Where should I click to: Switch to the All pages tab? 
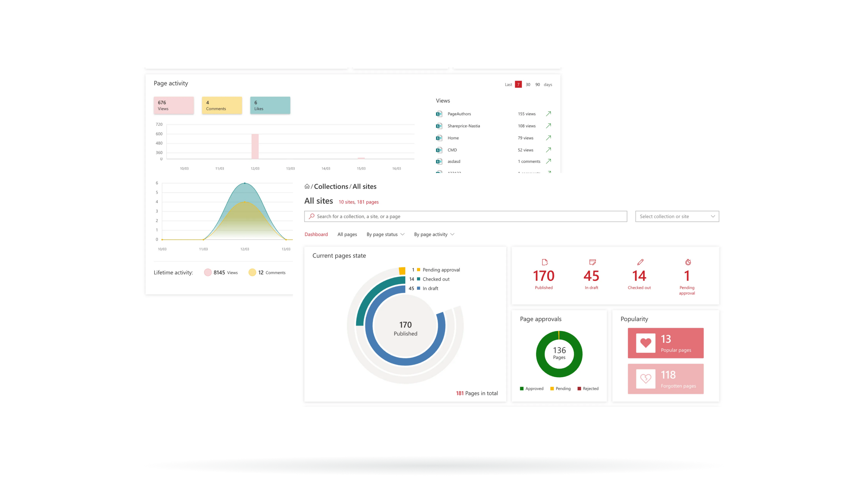(x=347, y=234)
